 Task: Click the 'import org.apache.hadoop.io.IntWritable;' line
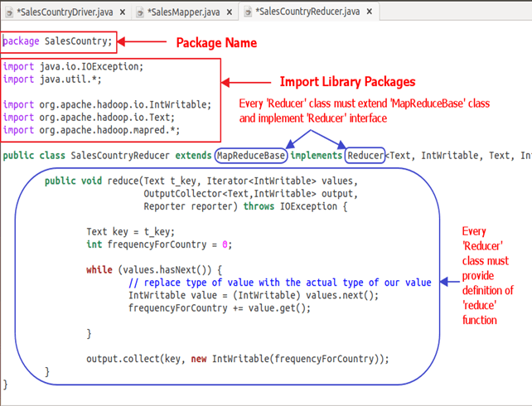click(x=108, y=104)
